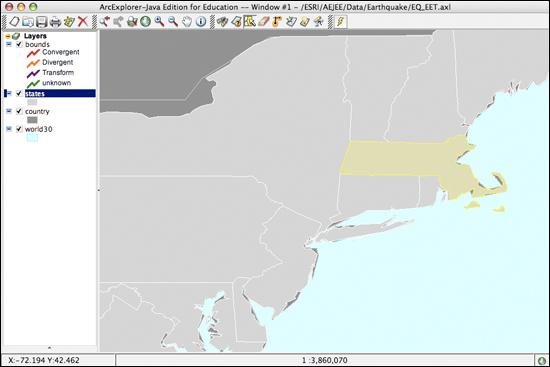The image size is (550, 367).
Task: Select the Zoom Out magnifier tool
Action: point(173,22)
